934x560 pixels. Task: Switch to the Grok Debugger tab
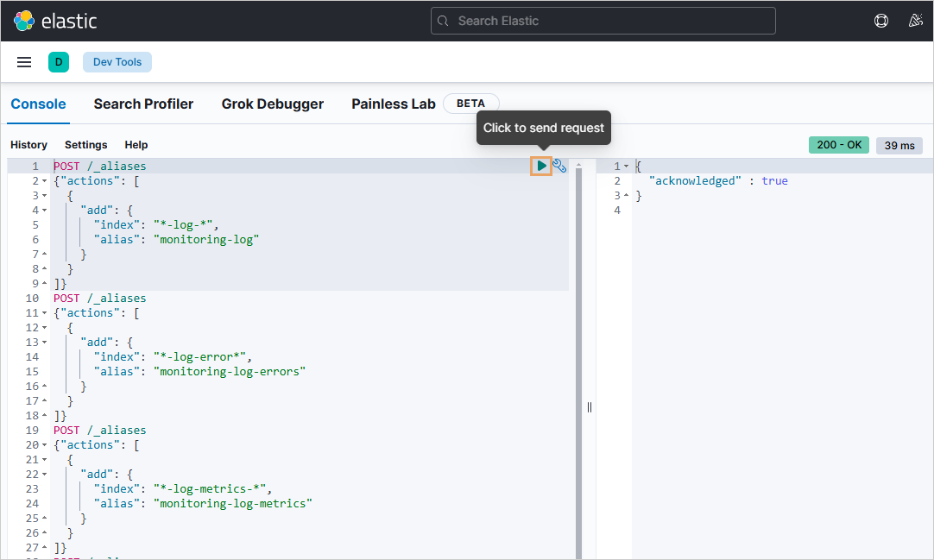point(273,104)
